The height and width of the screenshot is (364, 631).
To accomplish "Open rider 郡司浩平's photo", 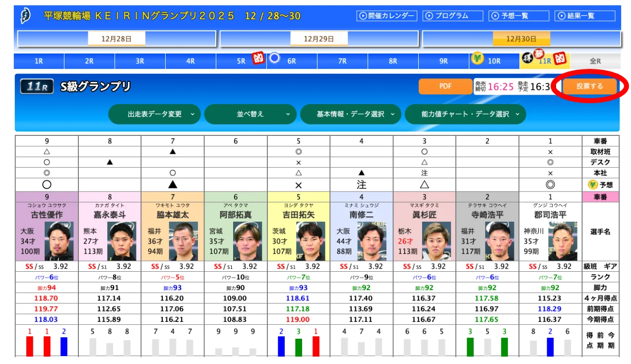I will 563,241.
